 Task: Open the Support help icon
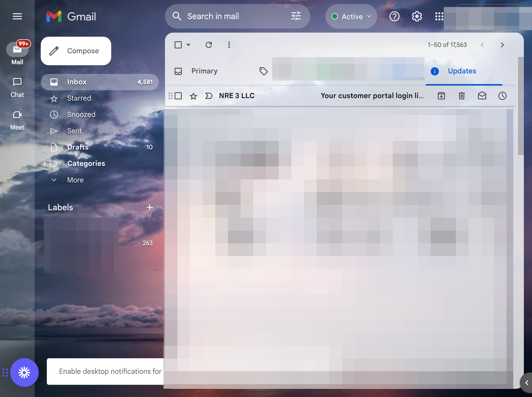[x=394, y=17]
